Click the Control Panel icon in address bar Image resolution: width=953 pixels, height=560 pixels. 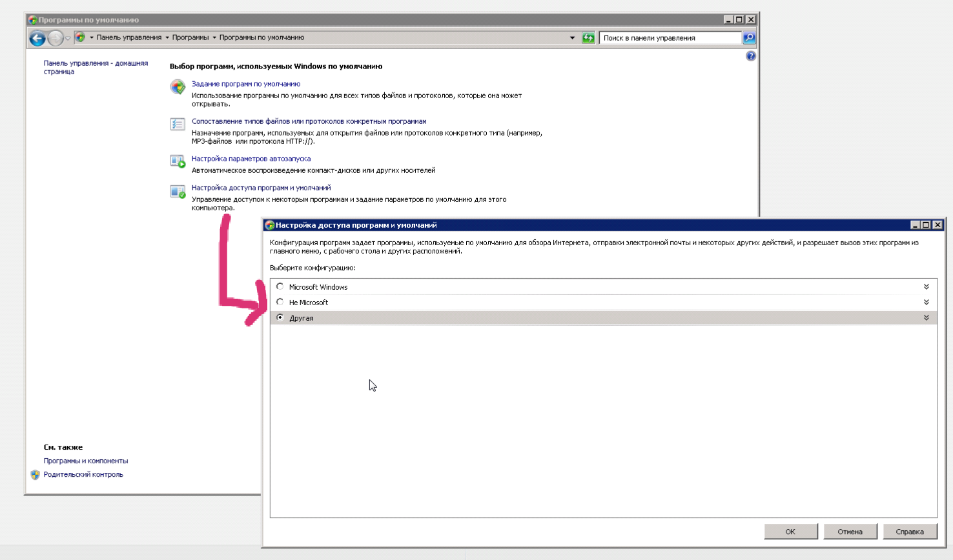(x=80, y=37)
